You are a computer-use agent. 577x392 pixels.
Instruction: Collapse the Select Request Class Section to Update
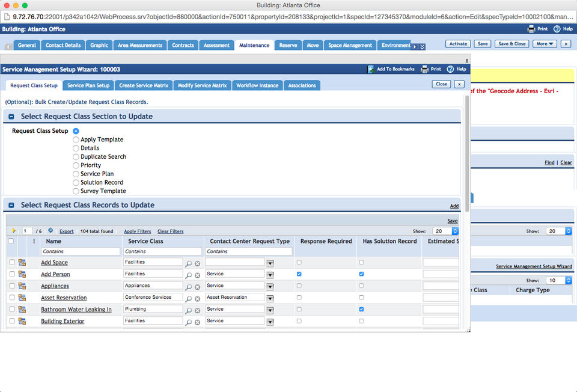point(11,117)
